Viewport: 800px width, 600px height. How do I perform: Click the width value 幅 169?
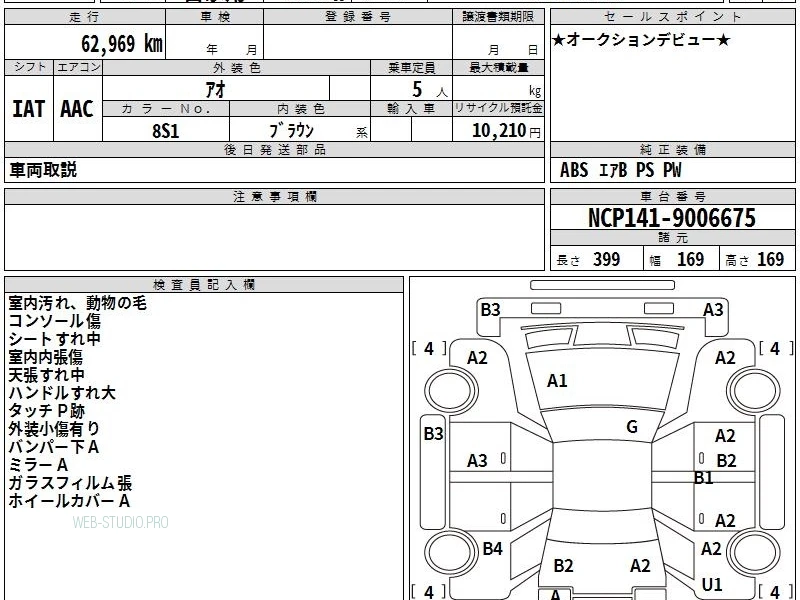click(x=677, y=259)
